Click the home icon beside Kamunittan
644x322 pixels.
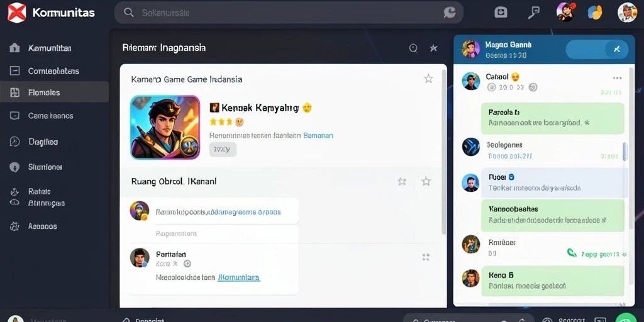(x=14, y=48)
